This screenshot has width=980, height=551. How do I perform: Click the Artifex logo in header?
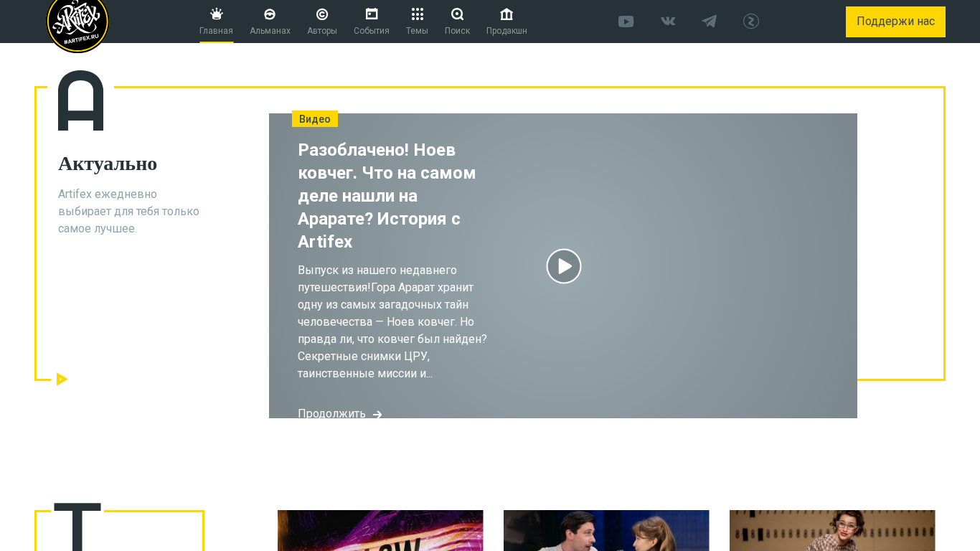click(77, 23)
